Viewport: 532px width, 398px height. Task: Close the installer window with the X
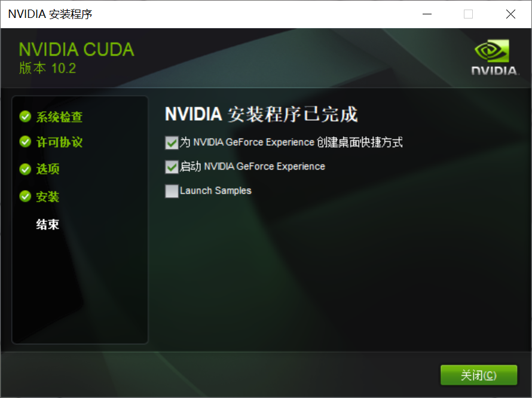pyautogui.click(x=510, y=14)
